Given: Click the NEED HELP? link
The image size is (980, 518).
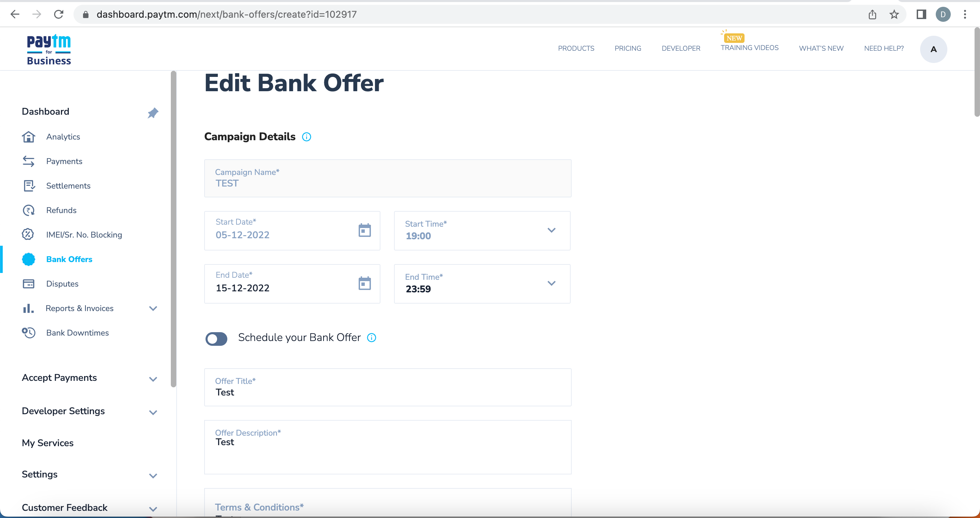Looking at the screenshot, I should [883, 48].
